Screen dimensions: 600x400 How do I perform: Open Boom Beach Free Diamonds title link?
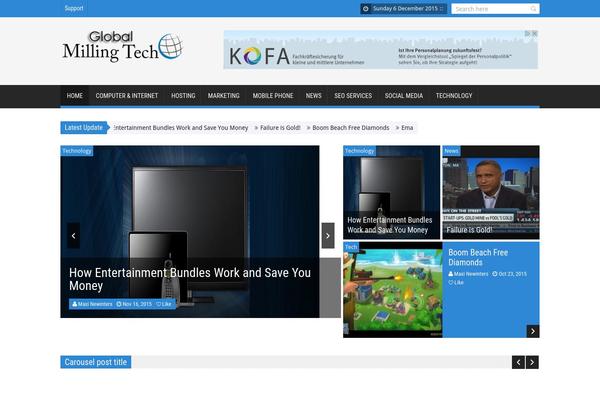click(x=478, y=258)
